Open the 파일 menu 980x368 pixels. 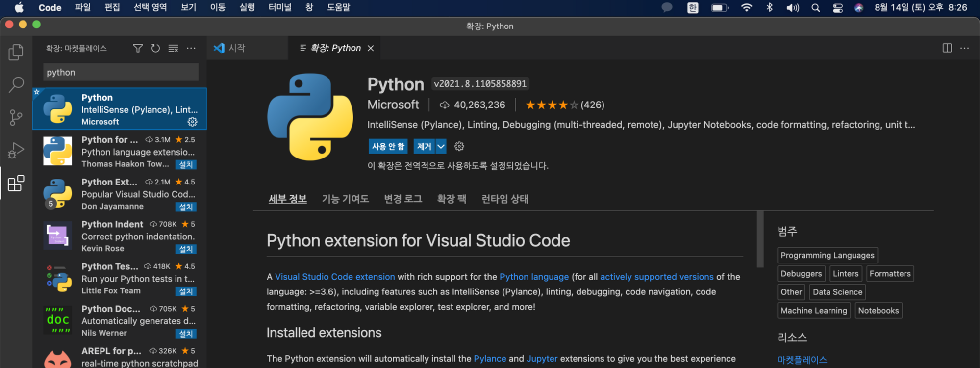83,7
